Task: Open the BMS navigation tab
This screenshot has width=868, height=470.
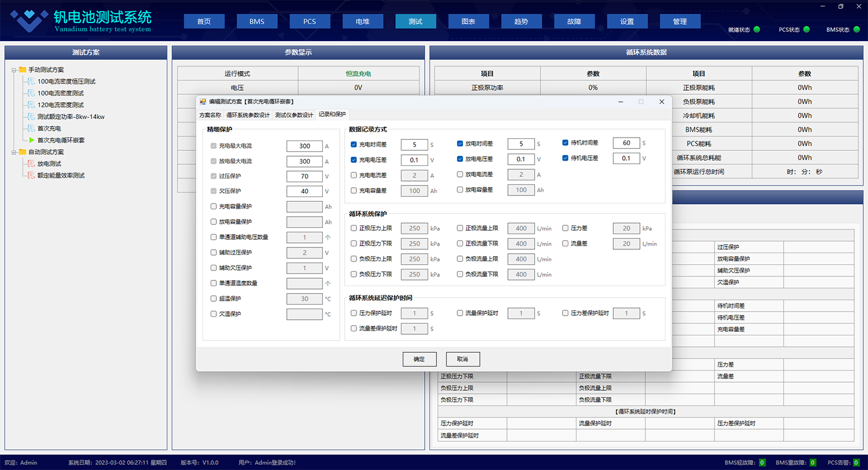Action: coord(257,21)
